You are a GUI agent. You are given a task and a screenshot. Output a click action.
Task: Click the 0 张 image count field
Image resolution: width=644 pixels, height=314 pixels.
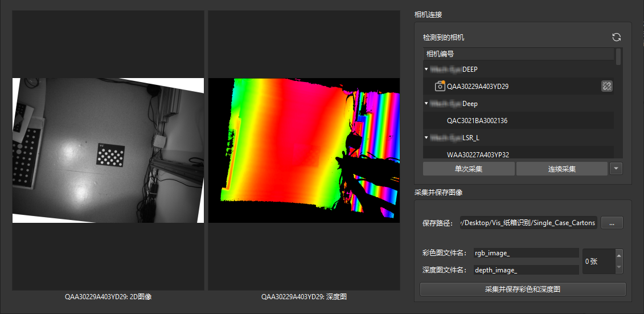[x=599, y=262]
